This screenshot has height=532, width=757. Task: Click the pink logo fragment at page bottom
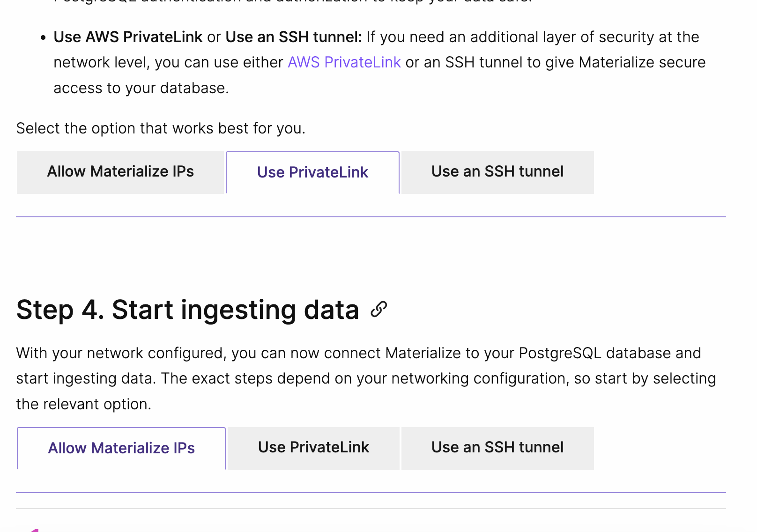[x=33, y=530]
